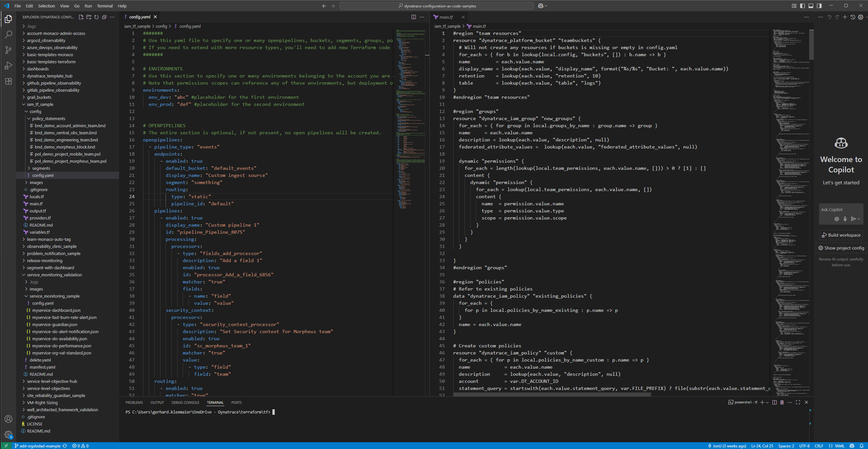868x449 pixels.
Task: Create a new file in Explorer
Action: coord(81,17)
